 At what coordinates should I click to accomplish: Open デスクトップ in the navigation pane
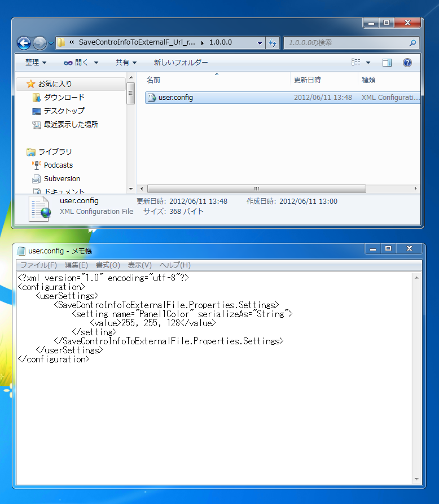tap(64, 111)
